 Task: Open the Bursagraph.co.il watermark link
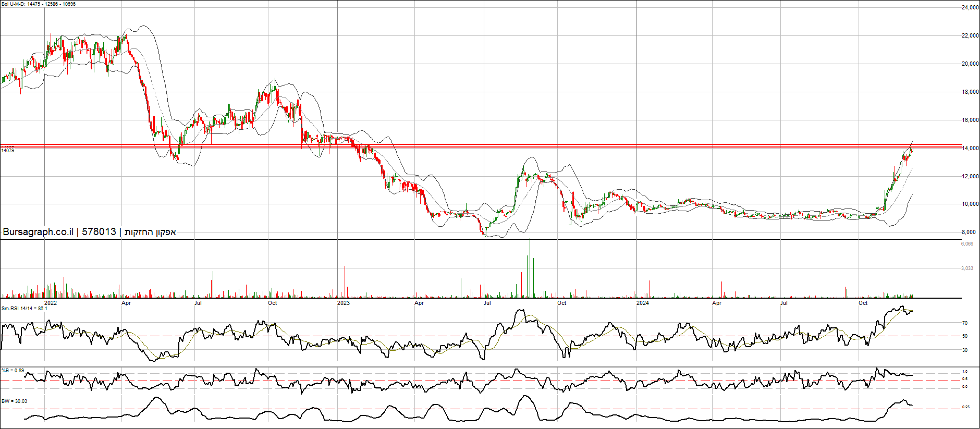pos(38,232)
